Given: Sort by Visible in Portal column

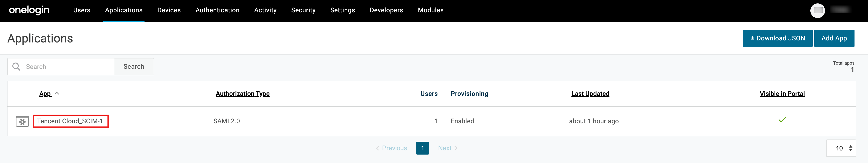Looking at the screenshot, I should pos(782,94).
